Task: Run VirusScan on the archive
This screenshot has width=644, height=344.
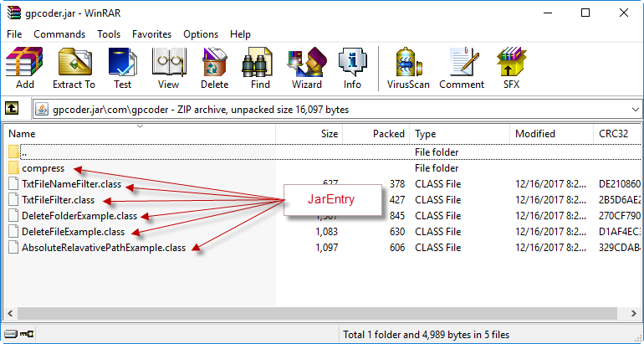Action: (x=407, y=68)
